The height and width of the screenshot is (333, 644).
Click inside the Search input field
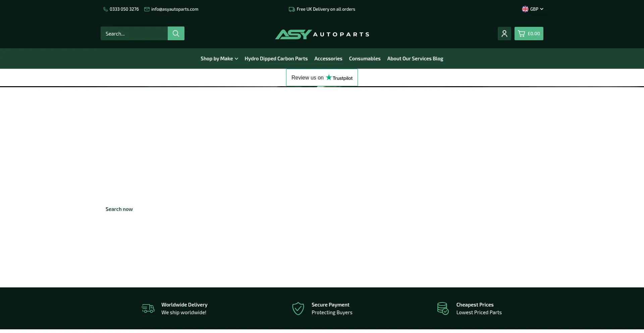(133, 33)
